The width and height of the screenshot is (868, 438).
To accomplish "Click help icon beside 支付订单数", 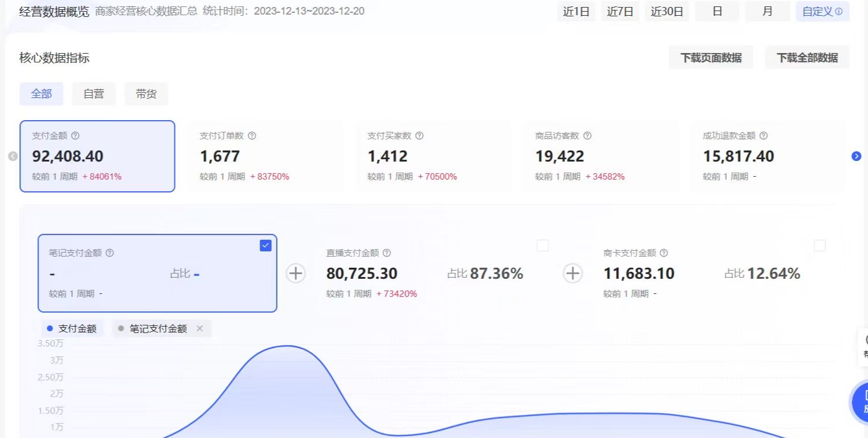I will pyautogui.click(x=252, y=136).
